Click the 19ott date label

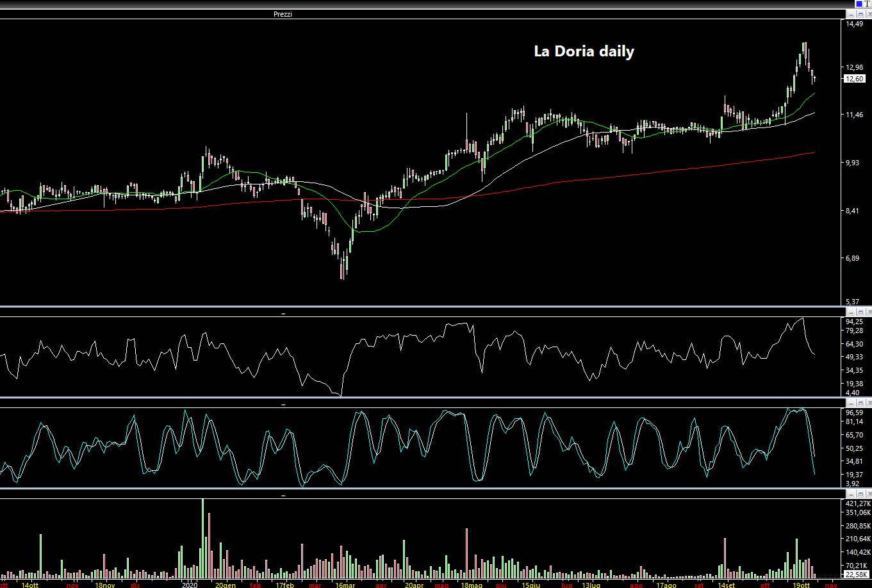click(801, 585)
